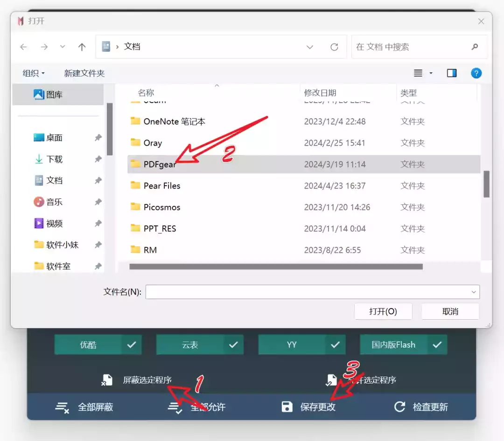Select the Pear Files folder
The height and width of the screenshot is (441, 504).
pos(304,186)
